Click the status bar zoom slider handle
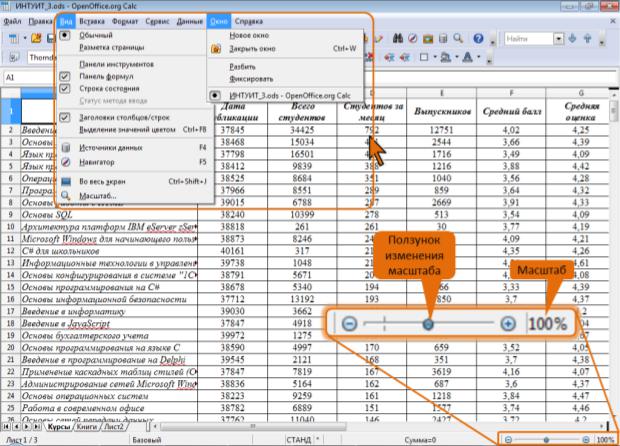This screenshot has height=446, width=620. click(546, 440)
